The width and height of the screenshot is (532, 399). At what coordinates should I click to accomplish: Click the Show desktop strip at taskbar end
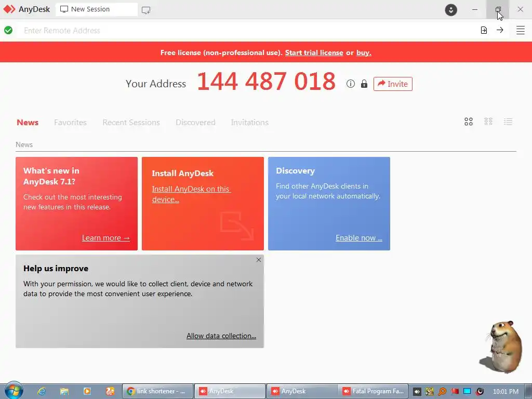pyautogui.click(x=528, y=391)
